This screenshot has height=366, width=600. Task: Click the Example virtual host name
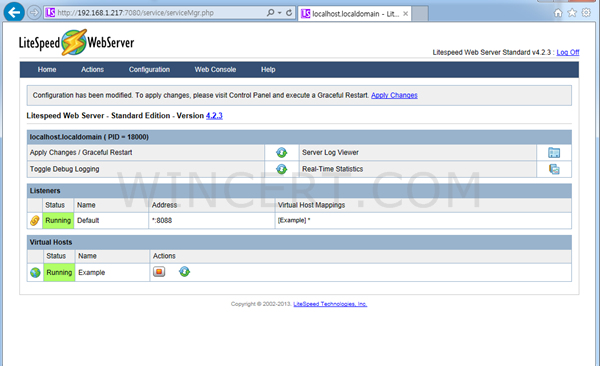pos(91,273)
